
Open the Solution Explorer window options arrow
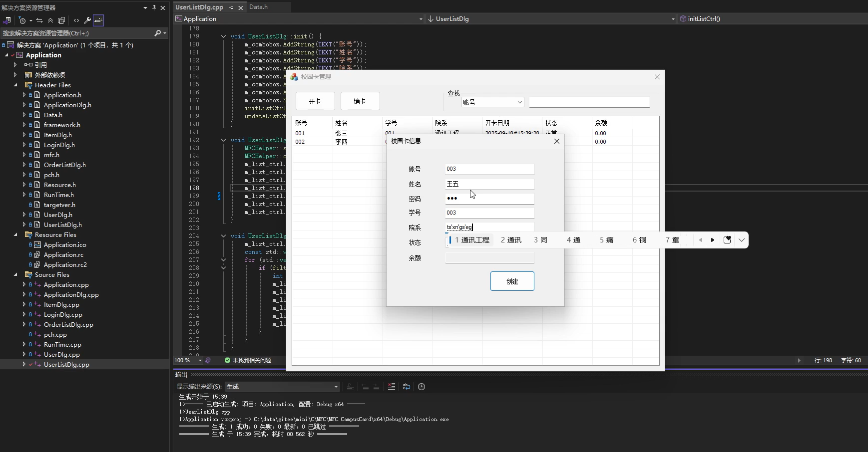(145, 7)
